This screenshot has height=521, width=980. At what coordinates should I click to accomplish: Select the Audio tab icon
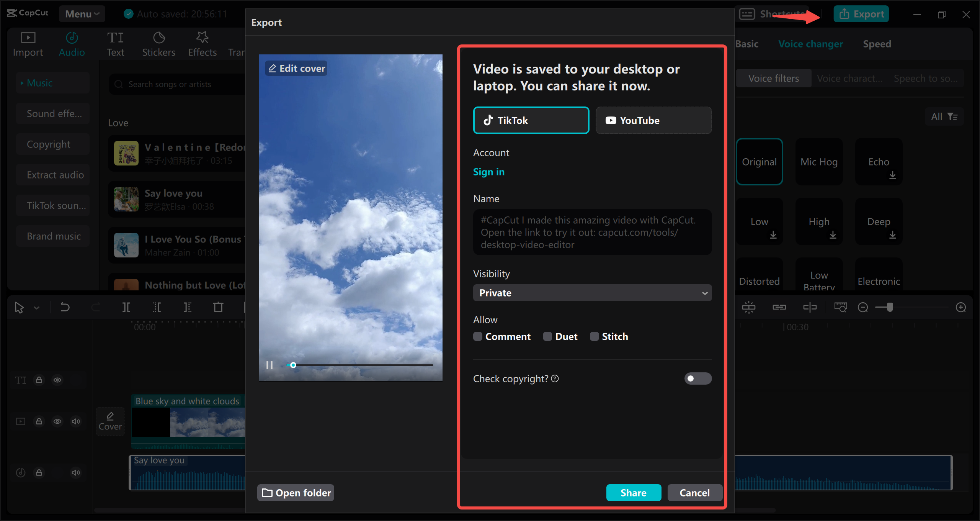pos(72,38)
